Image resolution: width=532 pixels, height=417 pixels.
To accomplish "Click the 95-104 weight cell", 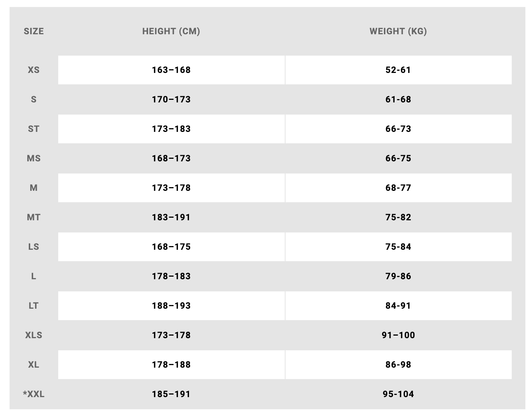I will point(398,394).
